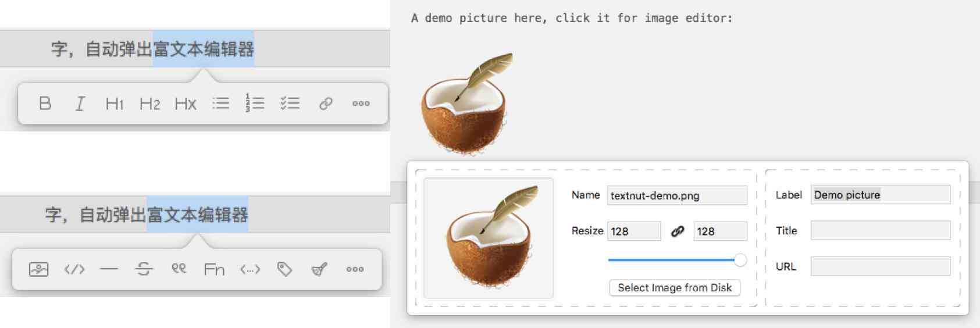Insert the <...> HTML tag element
This screenshot has height=328, width=980.
250,269
